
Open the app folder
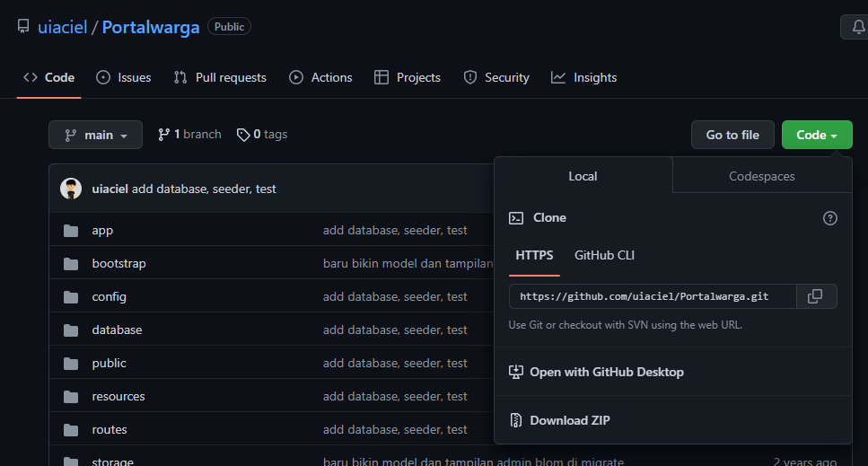(102, 230)
